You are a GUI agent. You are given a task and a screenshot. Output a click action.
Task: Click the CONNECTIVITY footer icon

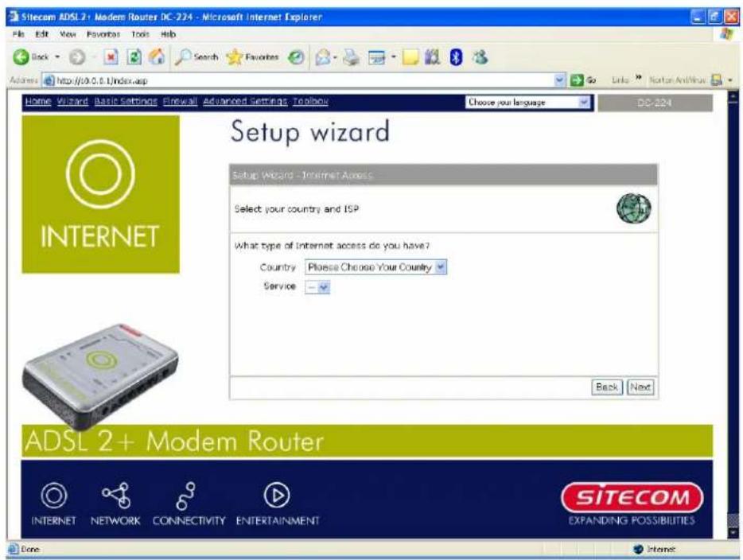tap(189, 504)
